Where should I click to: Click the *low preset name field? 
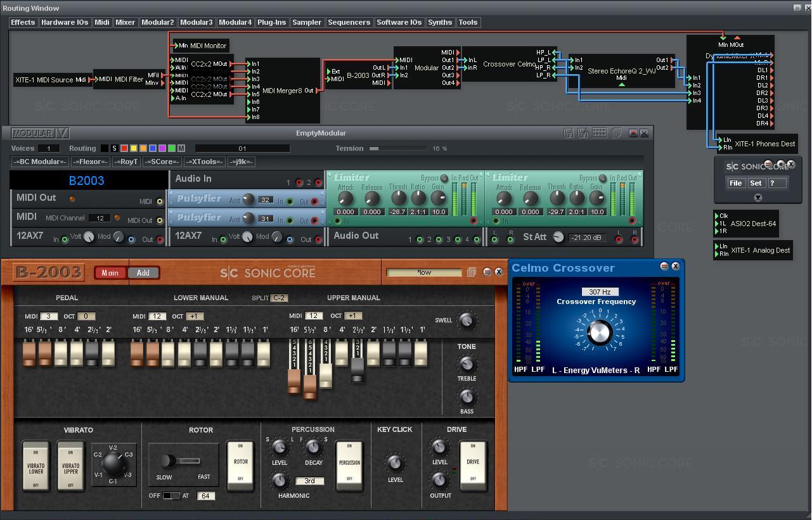[x=424, y=272]
